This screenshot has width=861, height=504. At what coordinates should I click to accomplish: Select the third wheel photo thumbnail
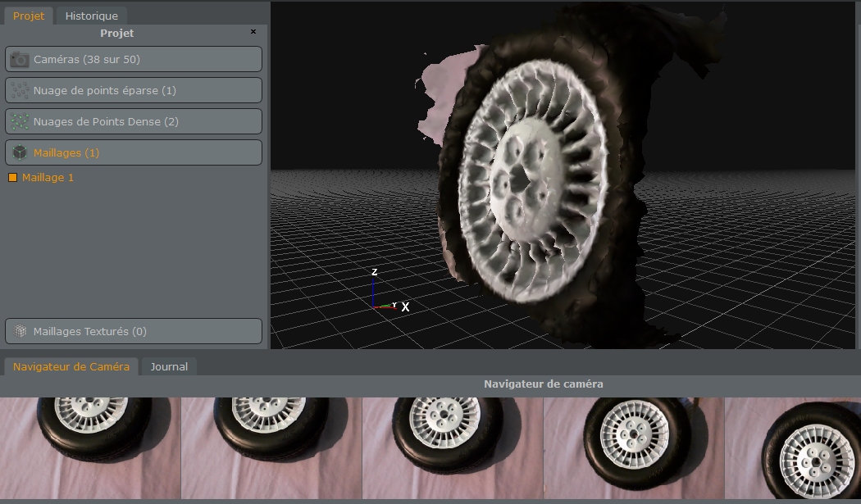pyautogui.click(x=453, y=448)
